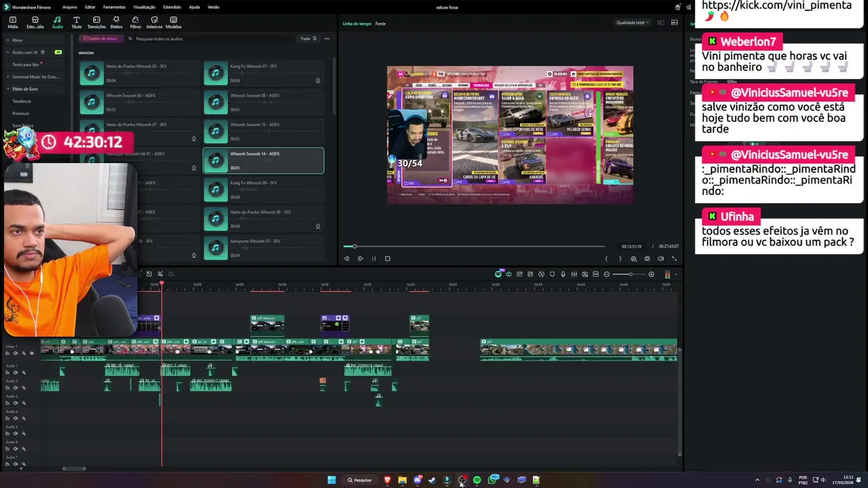
Task: Lock the Áudio 1 track
Action: coord(7,373)
